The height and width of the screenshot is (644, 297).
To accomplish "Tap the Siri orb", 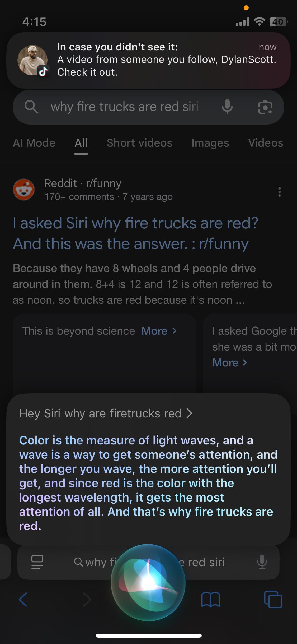I will tap(148, 582).
